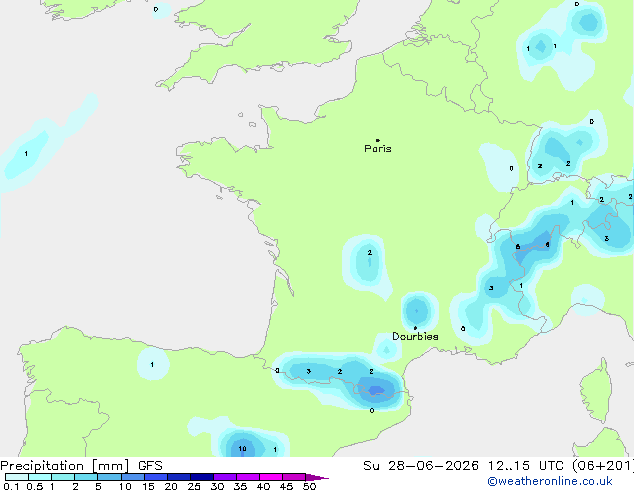Click the value 2 in central France
This screenshot has height=490, width=634.
(x=370, y=252)
